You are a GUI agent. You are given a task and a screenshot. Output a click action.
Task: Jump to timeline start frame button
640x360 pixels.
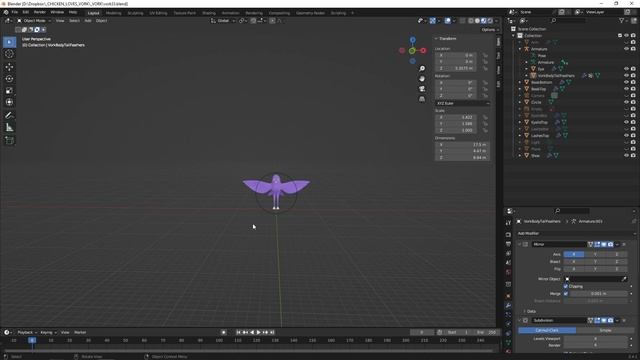click(239, 332)
